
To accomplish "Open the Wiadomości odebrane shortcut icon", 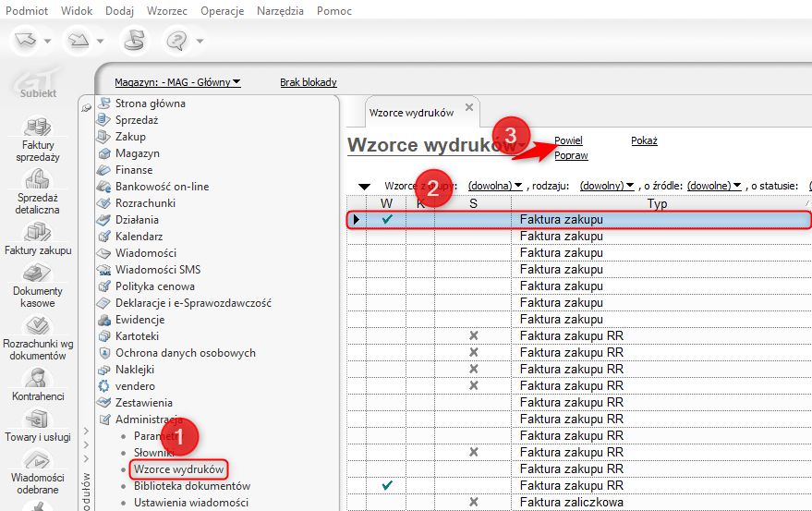I will point(38,459).
